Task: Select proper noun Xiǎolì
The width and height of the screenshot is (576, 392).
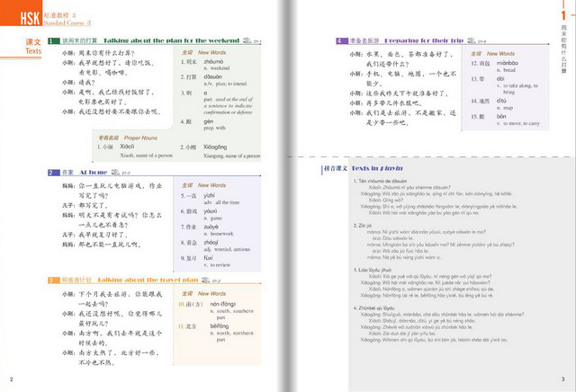Action: (x=127, y=147)
